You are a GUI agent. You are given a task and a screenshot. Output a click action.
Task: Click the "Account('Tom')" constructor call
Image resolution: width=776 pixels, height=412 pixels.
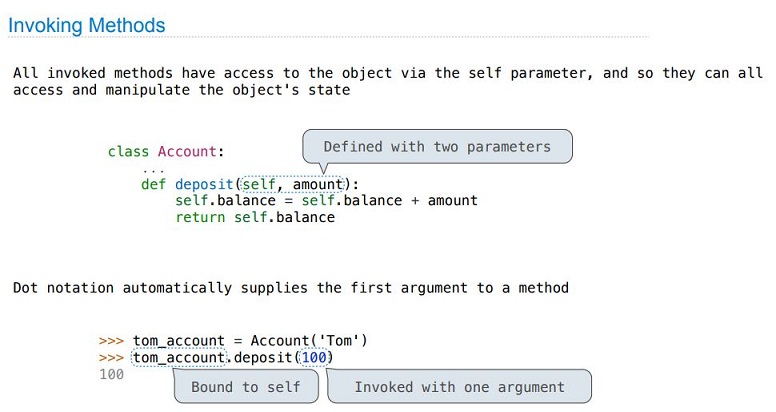[x=309, y=341]
